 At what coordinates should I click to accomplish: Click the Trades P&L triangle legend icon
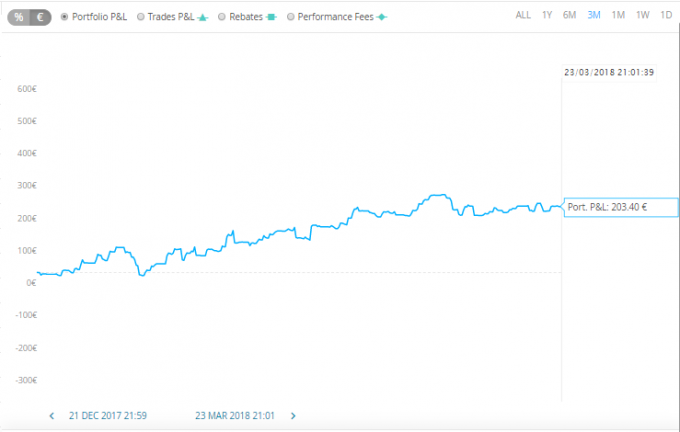click(x=203, y=17)
